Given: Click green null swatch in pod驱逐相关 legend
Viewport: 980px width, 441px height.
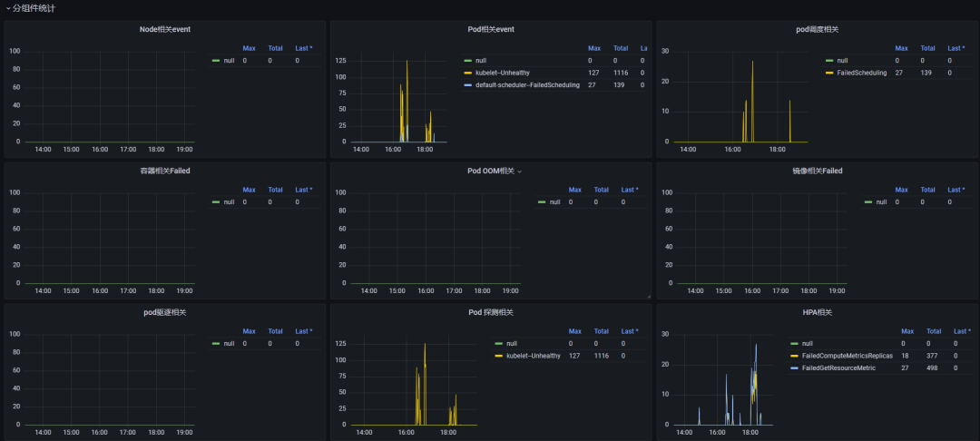Looking at the screenshot, I should click(x=216, y=344).
